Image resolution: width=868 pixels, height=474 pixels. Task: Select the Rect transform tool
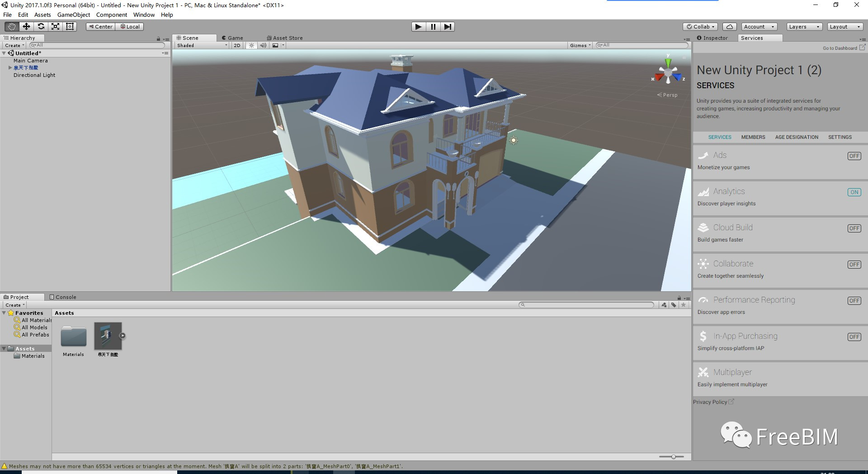point(70,27)
